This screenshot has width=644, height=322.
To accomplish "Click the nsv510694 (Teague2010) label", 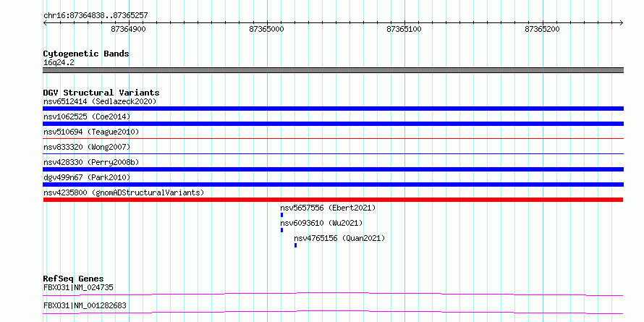I will (x=91, y=132).
